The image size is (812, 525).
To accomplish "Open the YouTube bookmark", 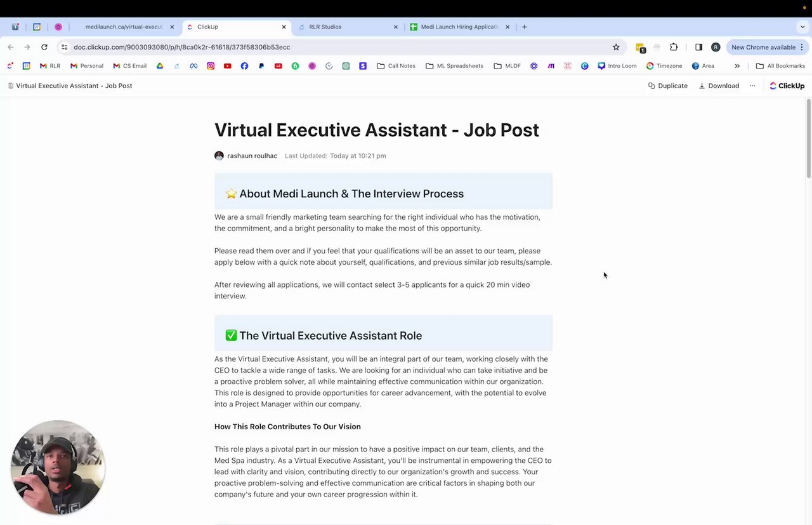I will point(227,66).
